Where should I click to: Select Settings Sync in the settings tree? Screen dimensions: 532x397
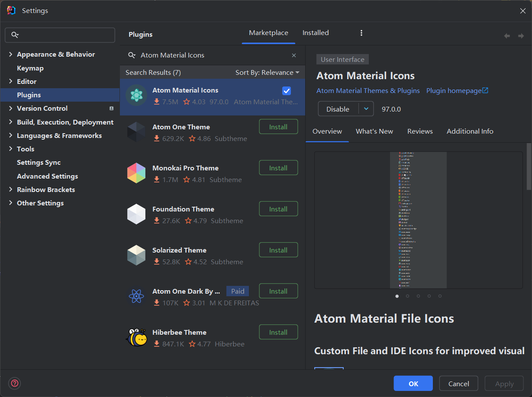click(39, 163)
